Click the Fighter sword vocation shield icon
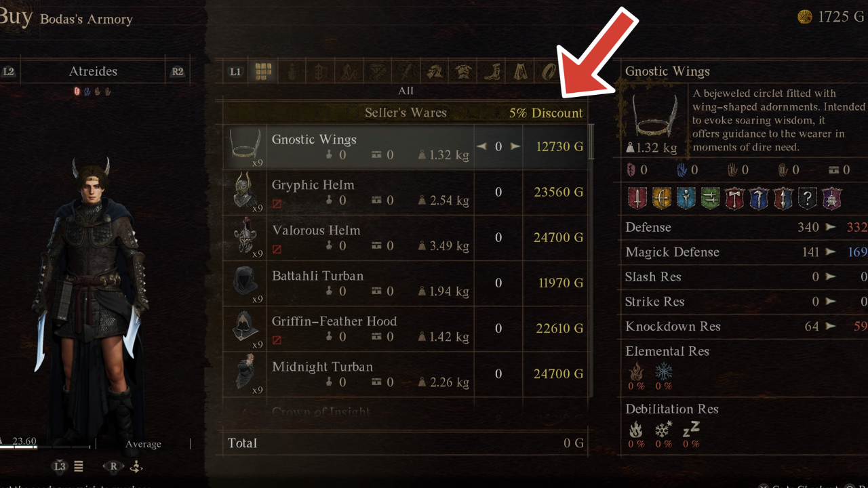 [x=637, y=198]
